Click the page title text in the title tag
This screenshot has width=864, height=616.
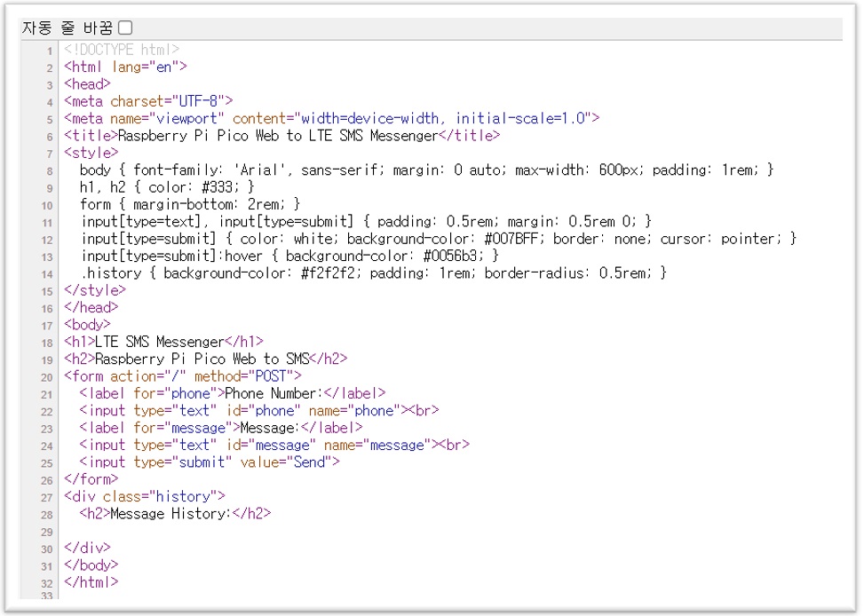pyautogui.click(x=278, y=136)
